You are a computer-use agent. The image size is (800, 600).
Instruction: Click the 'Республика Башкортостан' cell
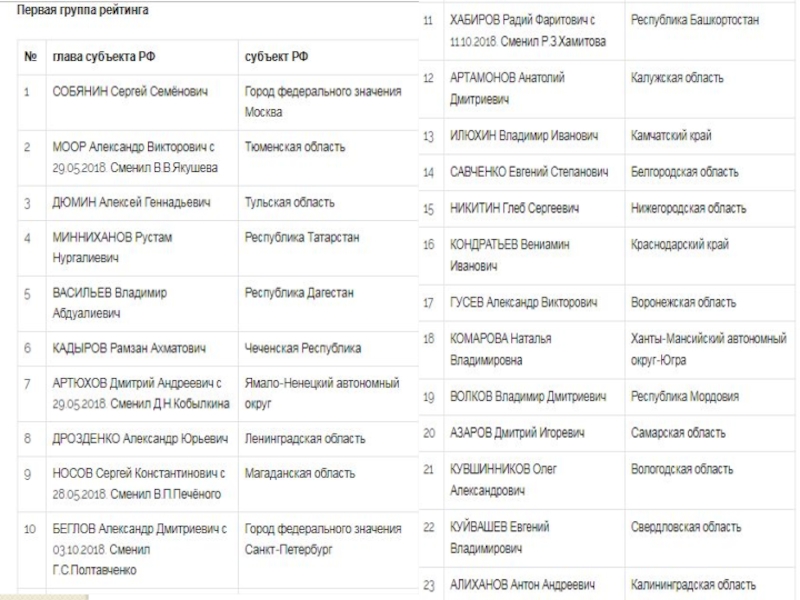697,20
